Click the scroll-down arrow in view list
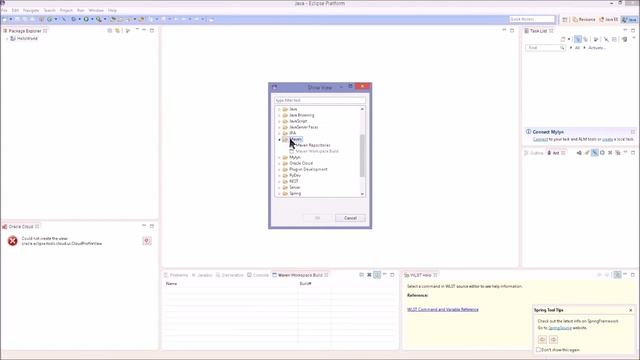The height and width of the screenshot is (360, 640). (x=362, y=194)
